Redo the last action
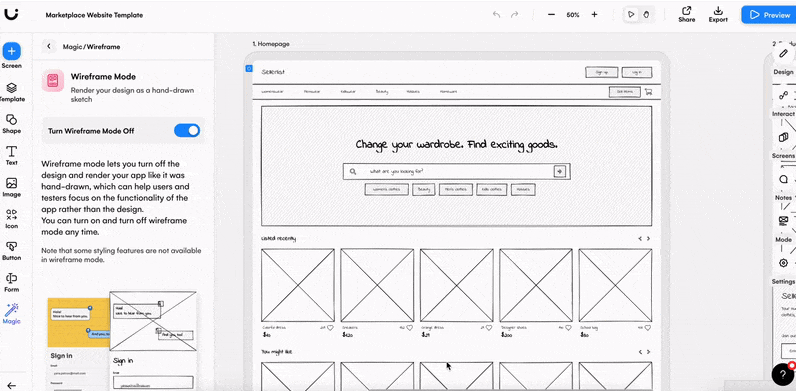This screenshot has height=391, width=796. [514, 15]
